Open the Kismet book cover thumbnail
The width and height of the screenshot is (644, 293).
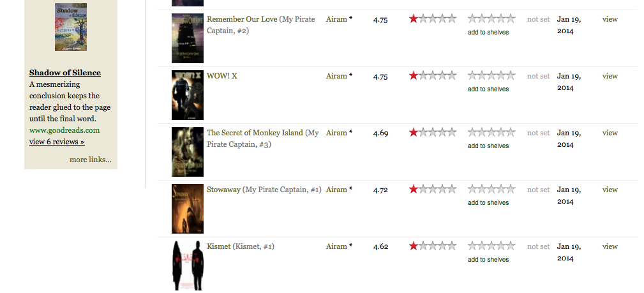coord(187,266)
